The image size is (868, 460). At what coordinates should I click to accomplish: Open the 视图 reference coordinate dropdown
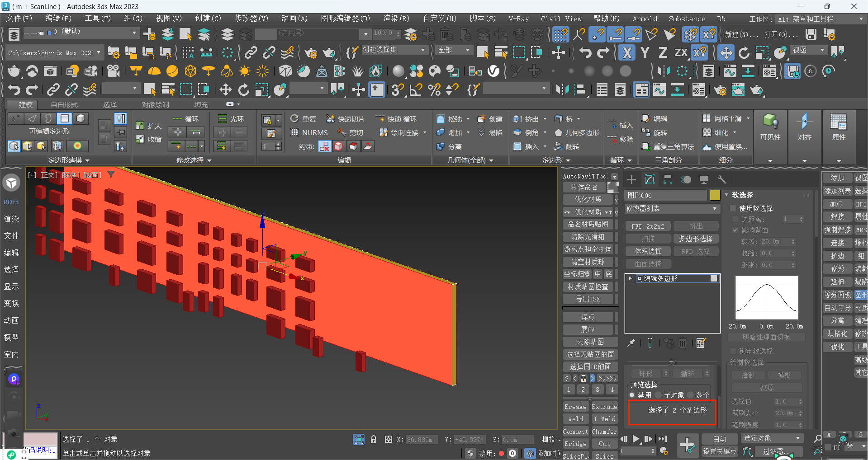(810, 50)
